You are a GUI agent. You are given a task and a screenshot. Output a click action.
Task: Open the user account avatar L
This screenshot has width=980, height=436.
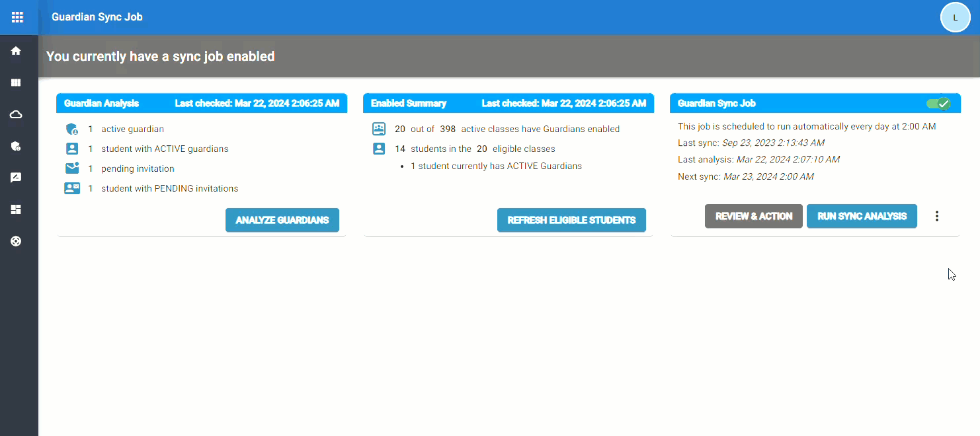click(955, 17)
